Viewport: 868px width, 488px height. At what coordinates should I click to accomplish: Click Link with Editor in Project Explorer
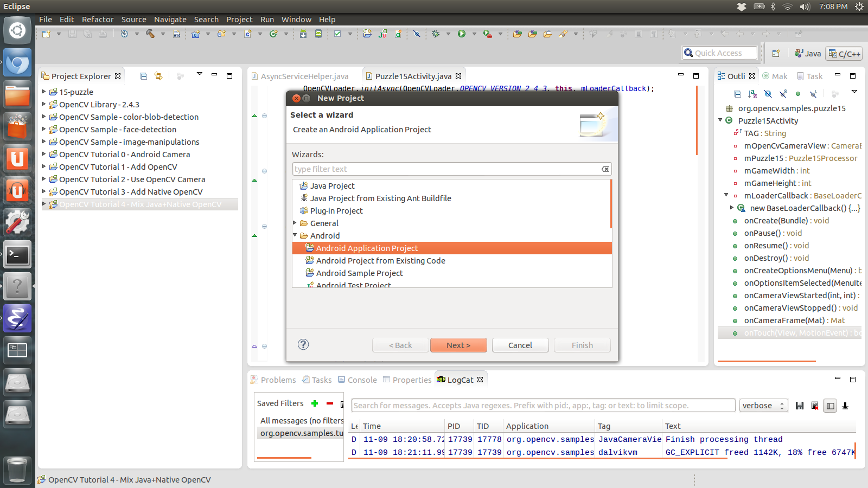(158, 76)
